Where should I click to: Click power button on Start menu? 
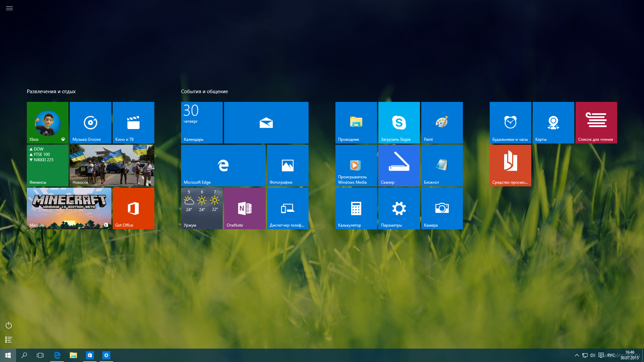[x=8, y=325]
